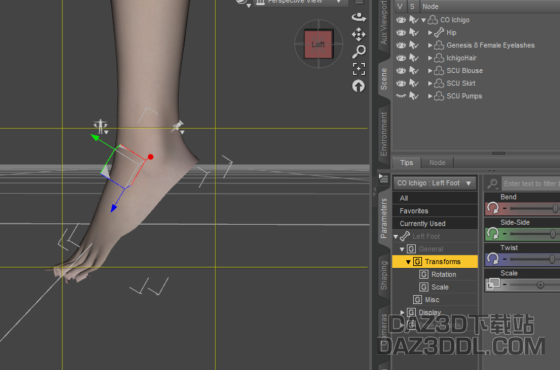Hide the SCU Blouse item
Image resolution: width=560 pixels, height=370 pixels.
(401, 71)
